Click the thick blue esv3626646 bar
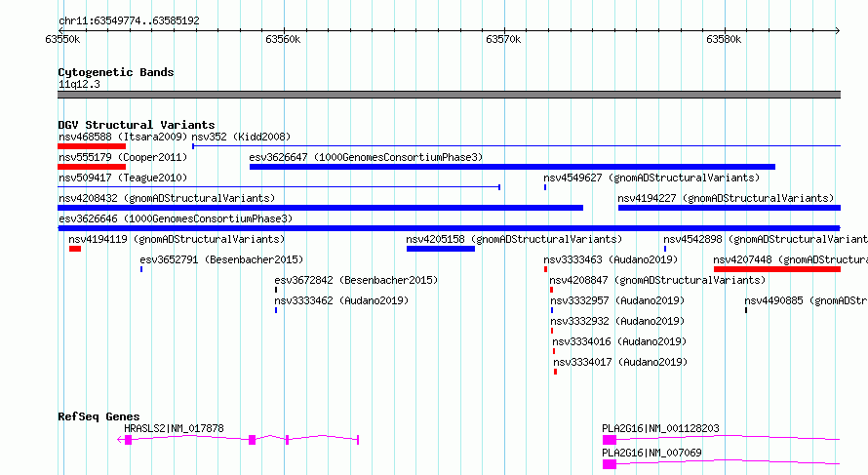868x475 pixels. click(449, 228)
